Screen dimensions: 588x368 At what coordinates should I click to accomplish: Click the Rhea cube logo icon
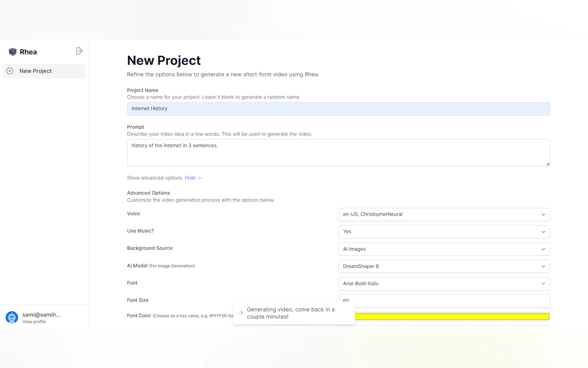click(13, 52)
